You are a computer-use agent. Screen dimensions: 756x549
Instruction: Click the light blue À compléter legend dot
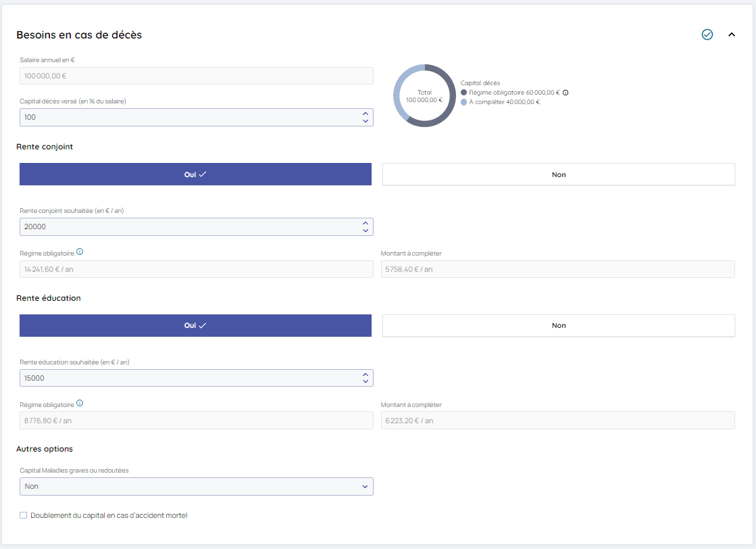tap(464, 102)
